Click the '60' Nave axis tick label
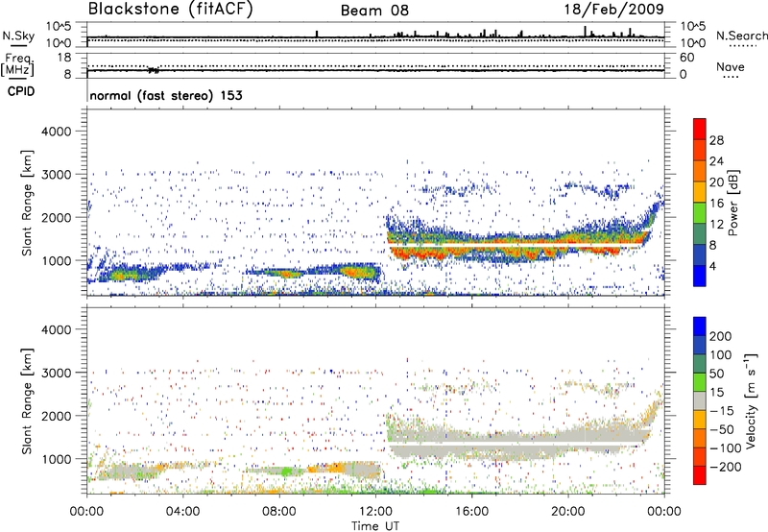Image resolution: width=768 pixels, height=532 pixels. pos(687,58)
